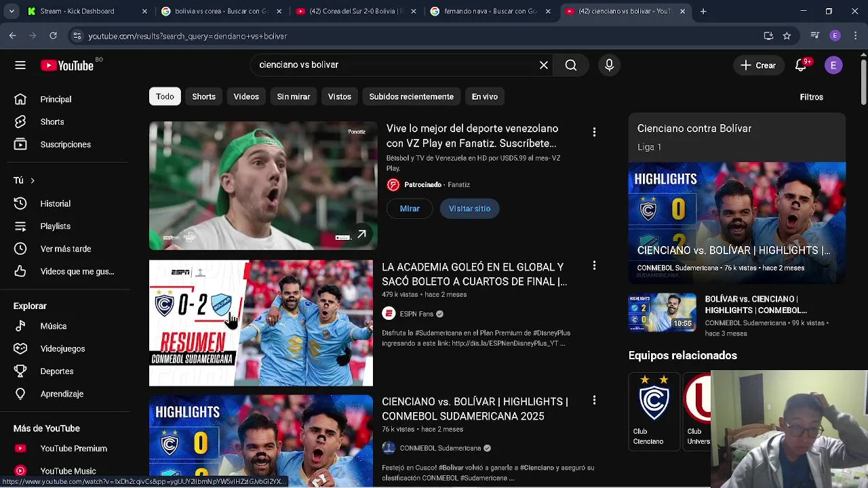Click the browser address bar URL

(187, 36)
